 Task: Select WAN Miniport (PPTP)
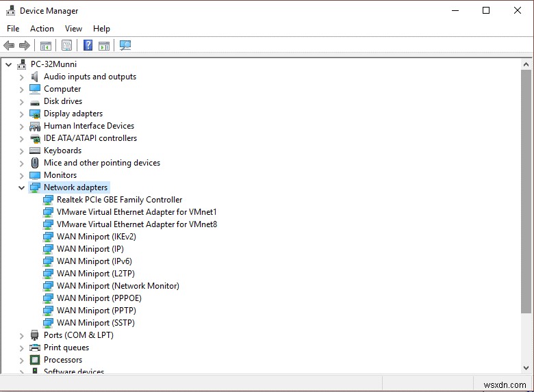(97, 311)
